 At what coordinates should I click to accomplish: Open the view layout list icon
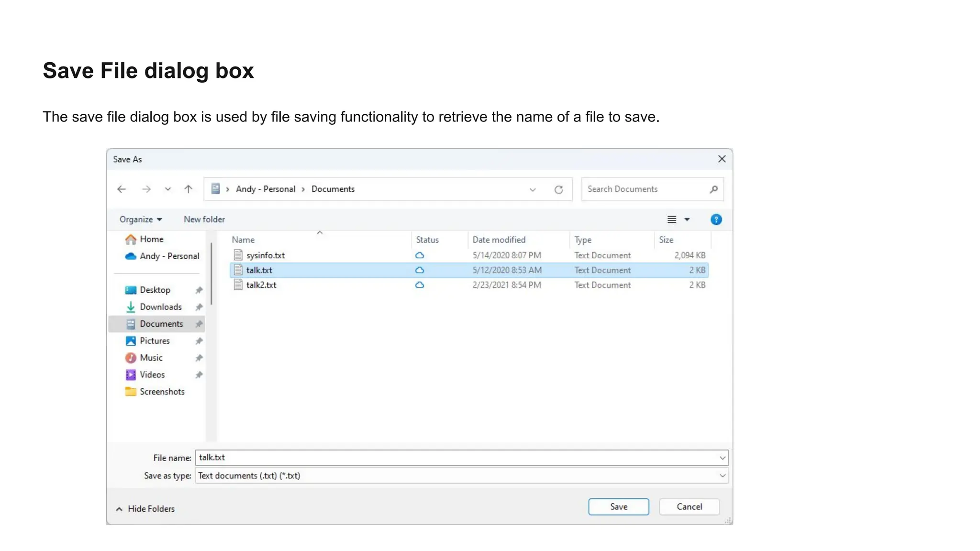(x=672, y=220)
